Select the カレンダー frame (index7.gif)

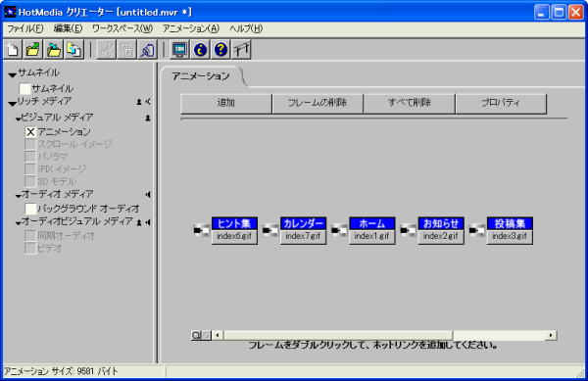pos(304,230)
